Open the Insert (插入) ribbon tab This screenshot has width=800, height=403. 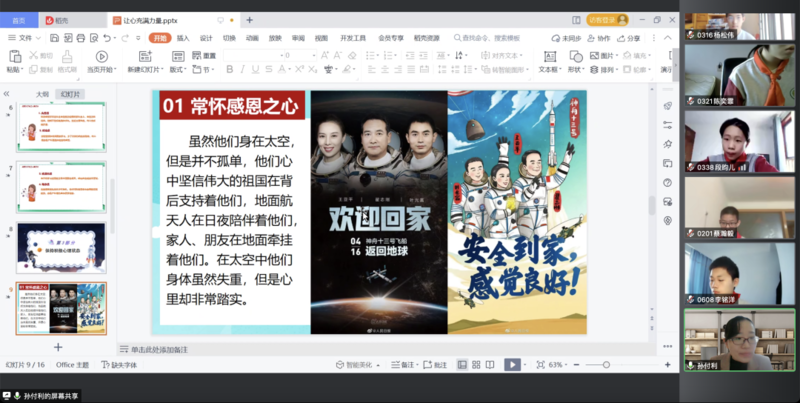(x=183, y=38)
